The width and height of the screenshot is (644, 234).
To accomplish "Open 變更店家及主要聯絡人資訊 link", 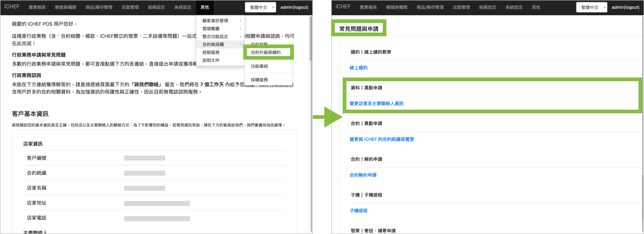I will pyautogui.click(x=376, y=103).
